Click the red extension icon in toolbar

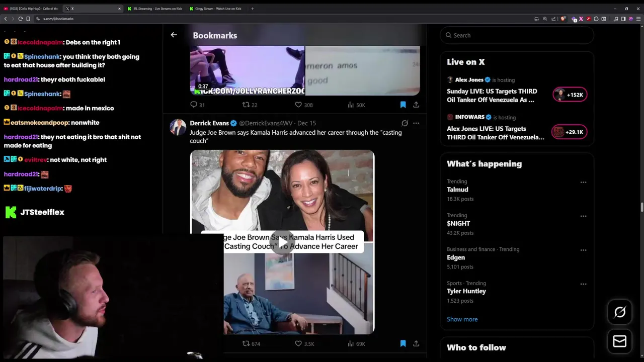(589, 19)
